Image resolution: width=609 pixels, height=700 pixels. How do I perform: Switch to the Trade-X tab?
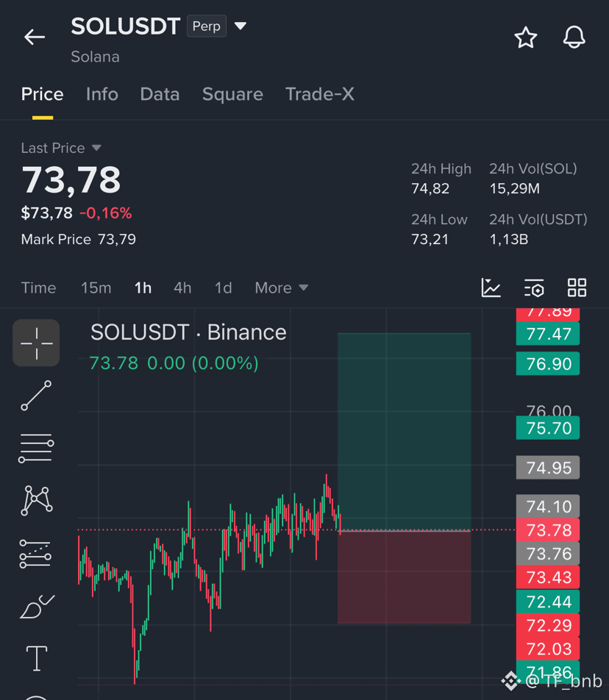320,94
